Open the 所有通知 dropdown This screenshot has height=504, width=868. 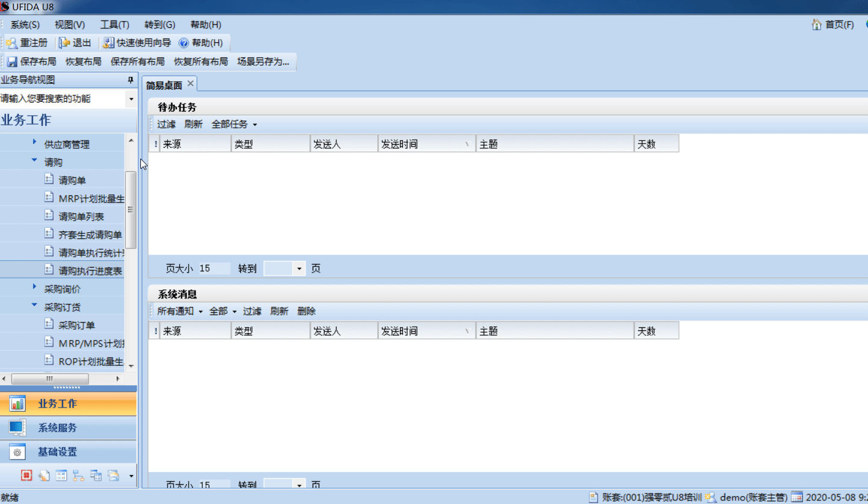point(180,311)
